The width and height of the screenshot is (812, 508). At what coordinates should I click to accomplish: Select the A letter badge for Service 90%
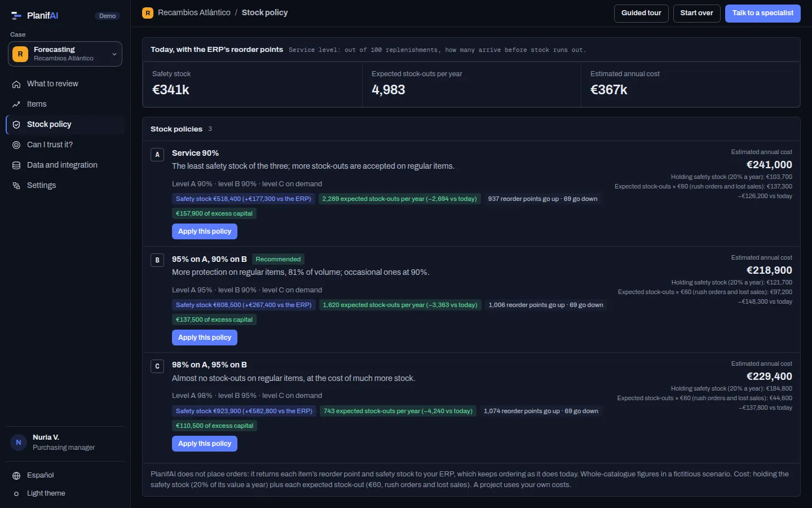(x=157, y=155)
